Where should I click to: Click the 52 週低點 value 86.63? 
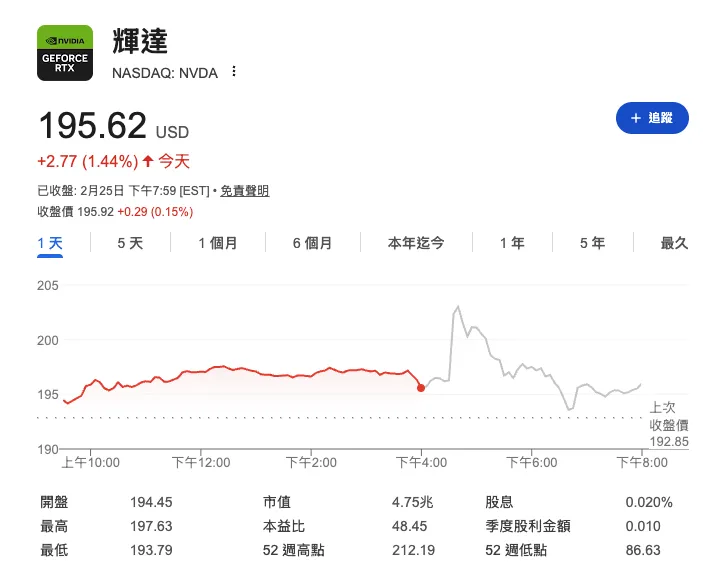pyautogui.click(x=643, y=550)
